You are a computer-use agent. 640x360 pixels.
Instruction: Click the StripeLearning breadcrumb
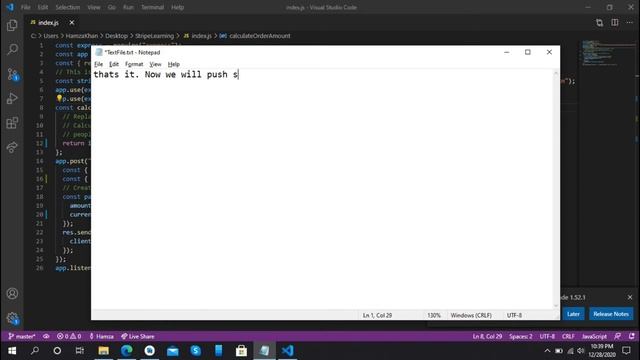pos(154,36)
